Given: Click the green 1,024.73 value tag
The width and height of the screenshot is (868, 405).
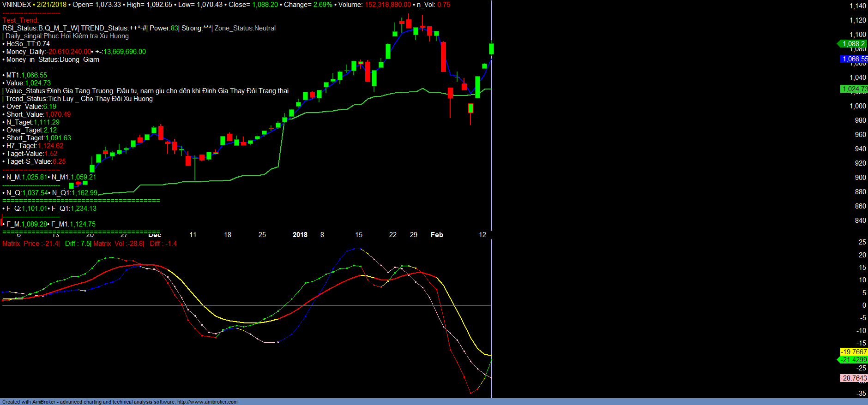Looking at the screenshot, I should click(x=854, y=89).
